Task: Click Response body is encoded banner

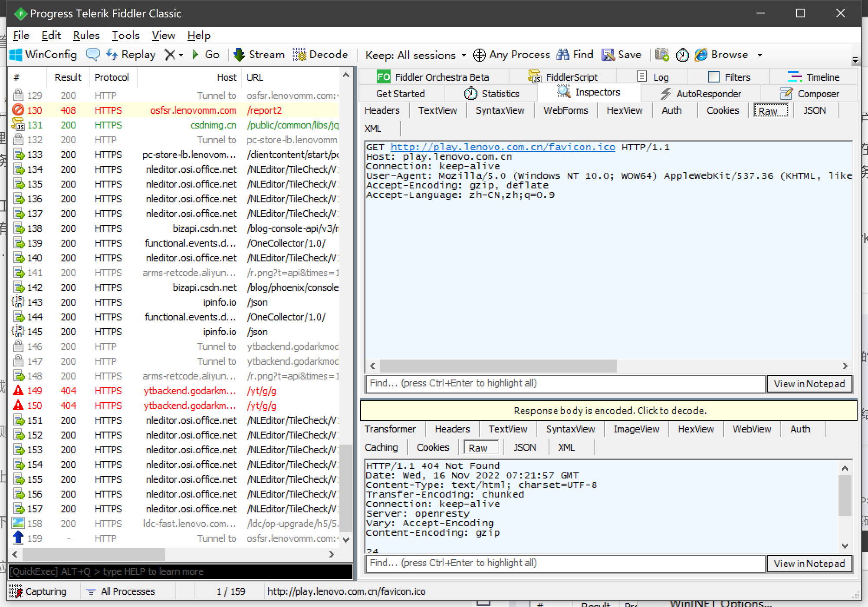Action: (609, 411)
